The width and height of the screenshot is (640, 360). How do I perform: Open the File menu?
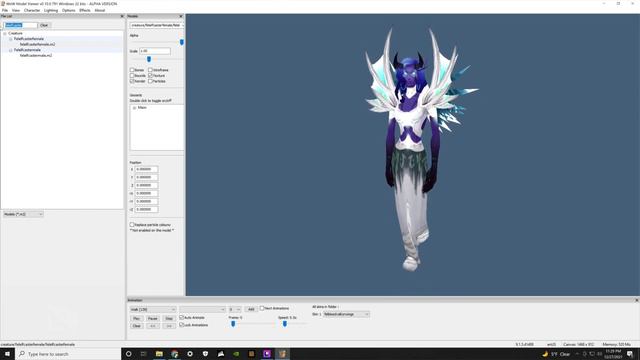tap(5, 10)
